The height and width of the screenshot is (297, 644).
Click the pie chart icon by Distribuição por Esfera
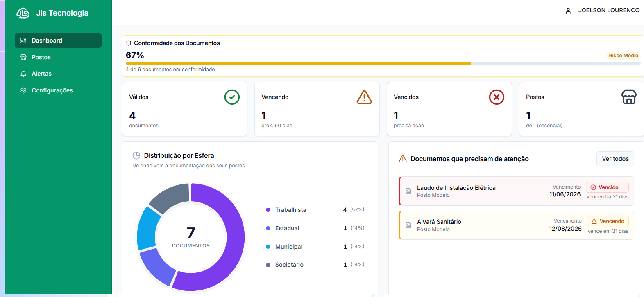tap(136, 155)
